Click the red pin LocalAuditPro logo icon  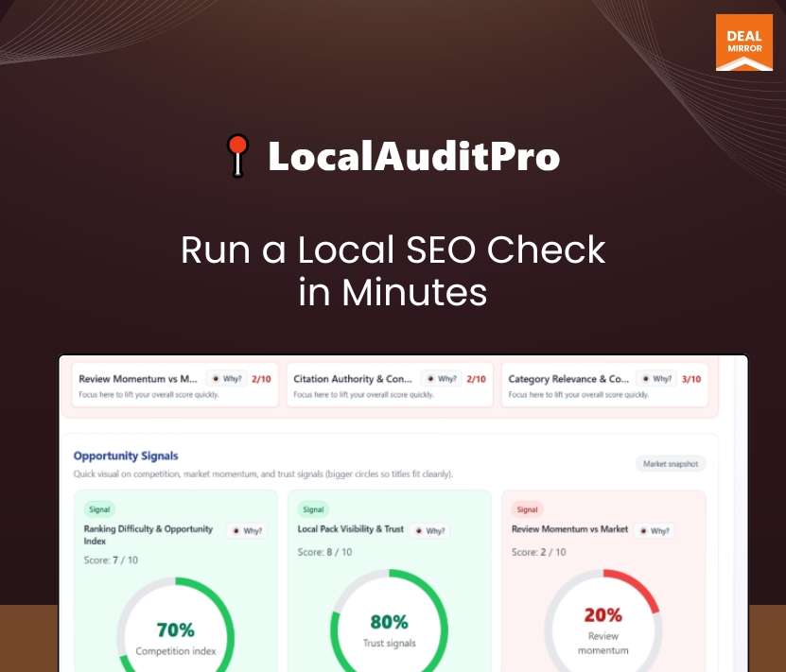tap(237, 155)
